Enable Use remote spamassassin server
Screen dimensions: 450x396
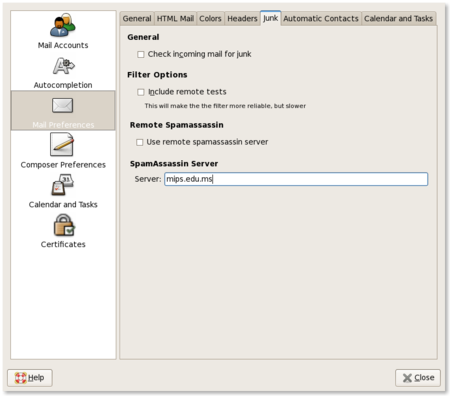[x=140, y=142]
